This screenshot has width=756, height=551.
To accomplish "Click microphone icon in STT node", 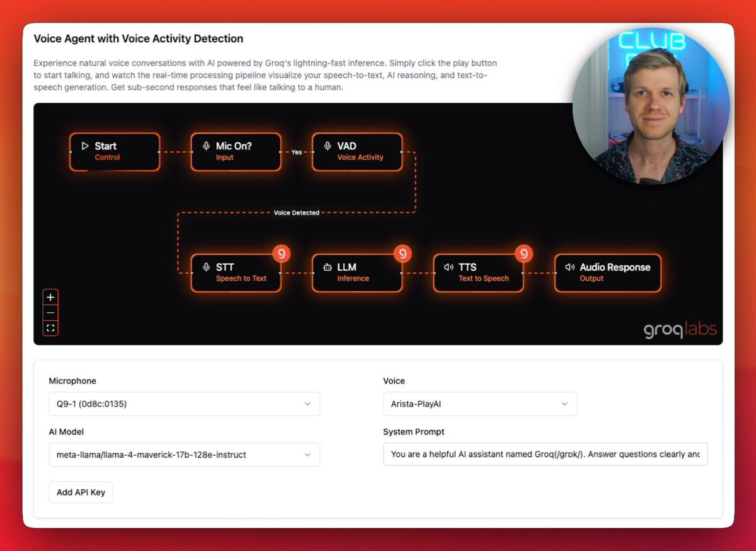I will coord(206,267).
